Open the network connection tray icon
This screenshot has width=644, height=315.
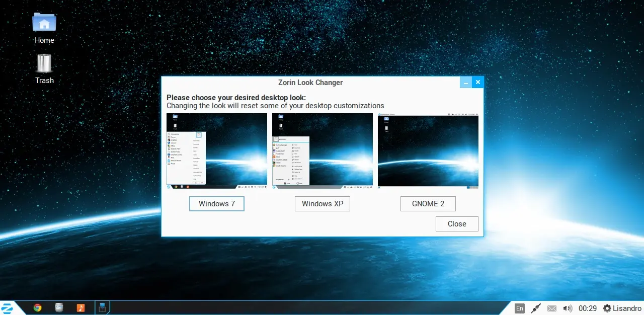(x=536, y=308)
